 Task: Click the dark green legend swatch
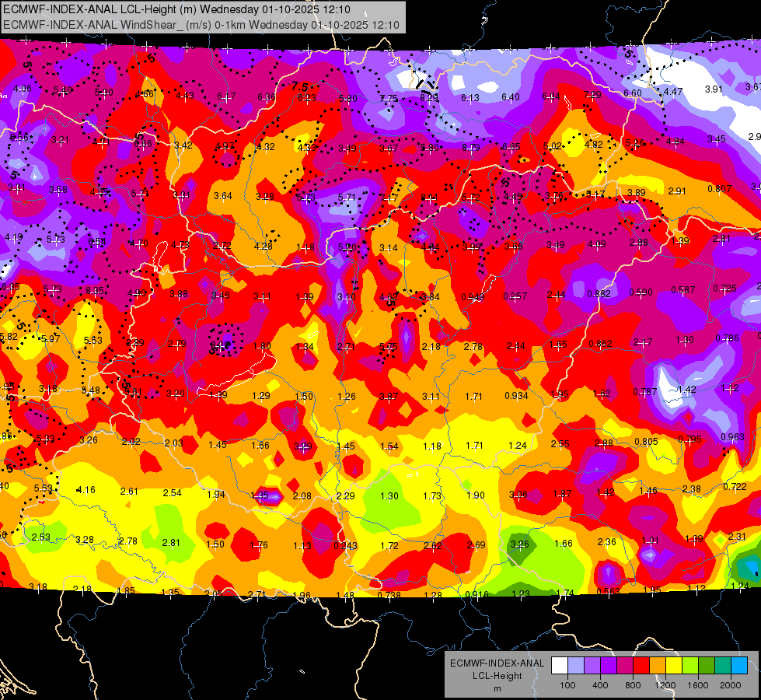(707, 666)
